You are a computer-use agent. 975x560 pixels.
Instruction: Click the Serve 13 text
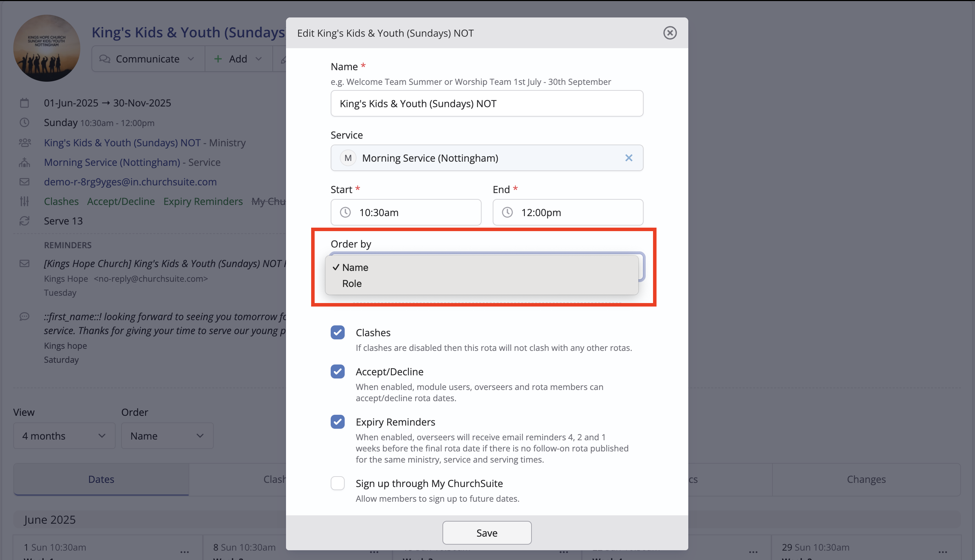tap(63, 221)
